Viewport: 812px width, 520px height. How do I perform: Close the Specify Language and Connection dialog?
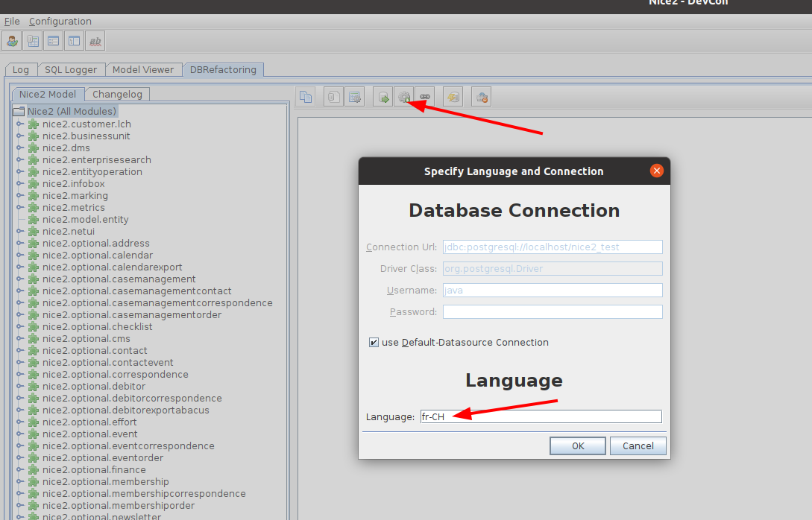657,171
